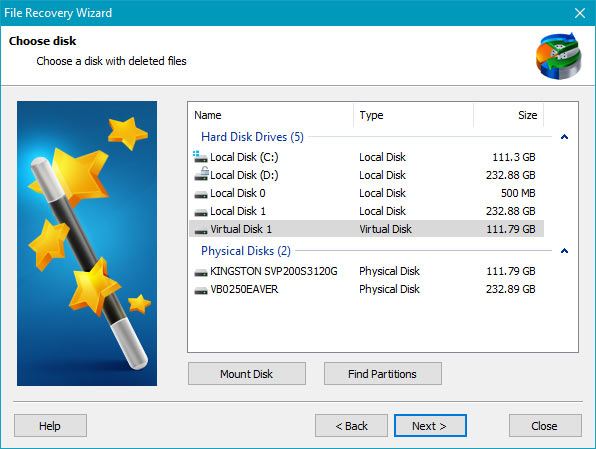Sort the list by Type column
Screen dimensions: 596x449
(414, 115)
